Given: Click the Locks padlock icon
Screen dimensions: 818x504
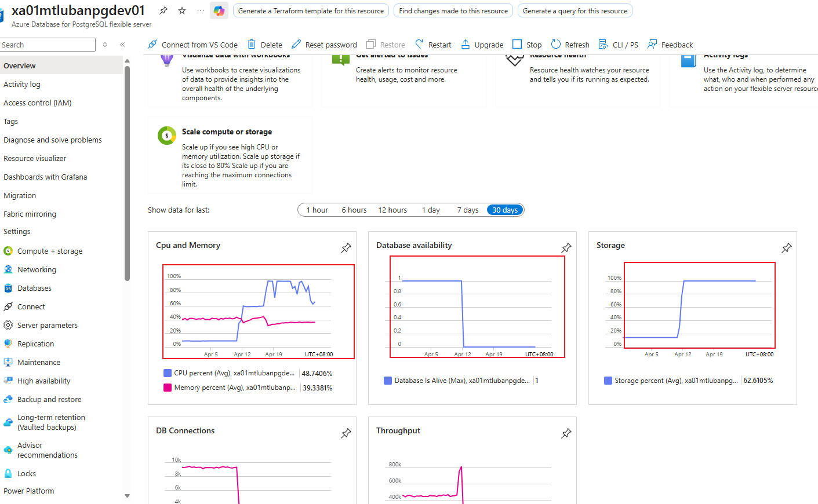Looking at the screenshot, I should click(8, 473).
